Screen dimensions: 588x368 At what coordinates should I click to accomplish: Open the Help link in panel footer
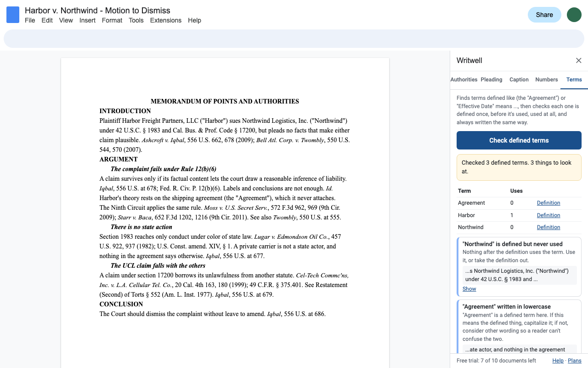pos(558,361)
